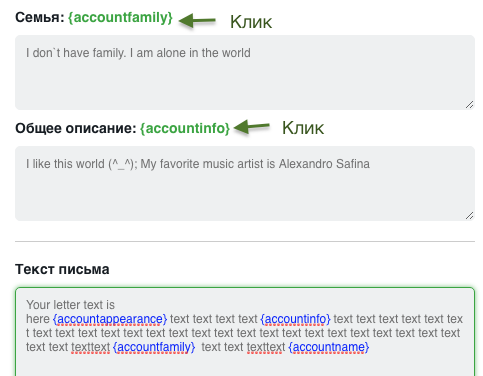This screenshot has height=376, width=483.
Task: Place cursor on blue {accountappearance} in letter
Action: (110, 319)
